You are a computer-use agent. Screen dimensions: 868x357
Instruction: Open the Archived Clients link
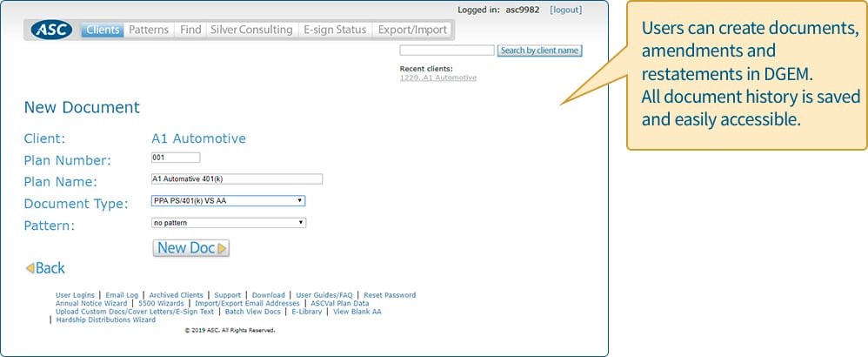[175, 295]
